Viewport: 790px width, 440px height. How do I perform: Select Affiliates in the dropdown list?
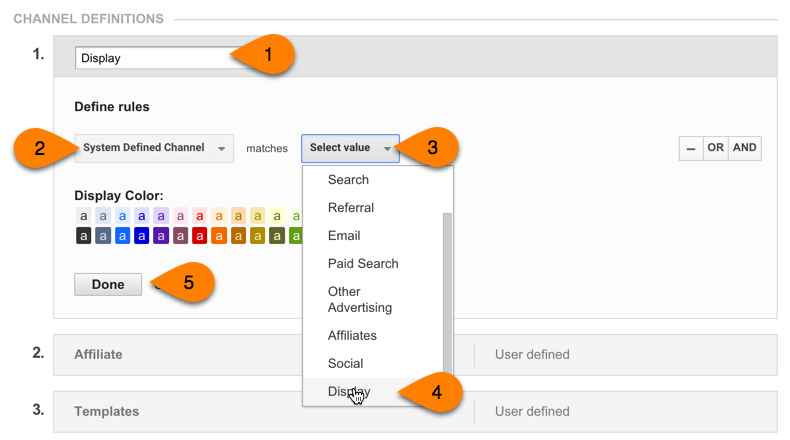click(x=352, y=336)
